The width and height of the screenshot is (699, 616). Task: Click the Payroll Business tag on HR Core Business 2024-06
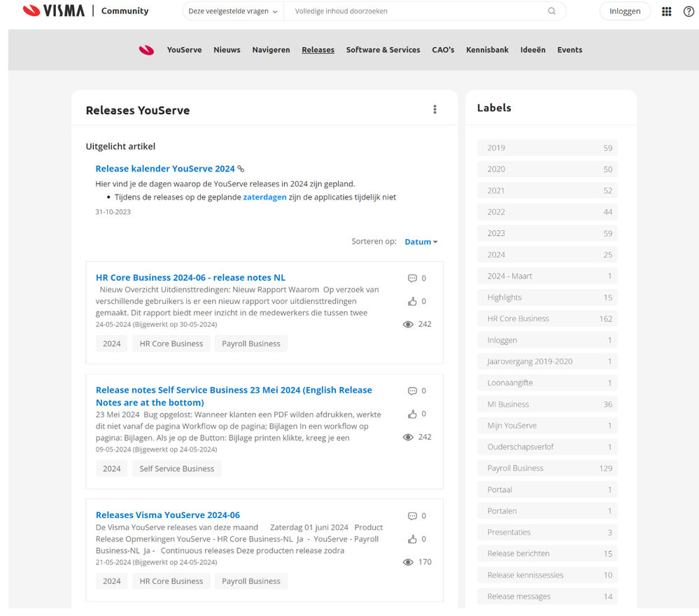pyautogui.click(x=251, y=344)
